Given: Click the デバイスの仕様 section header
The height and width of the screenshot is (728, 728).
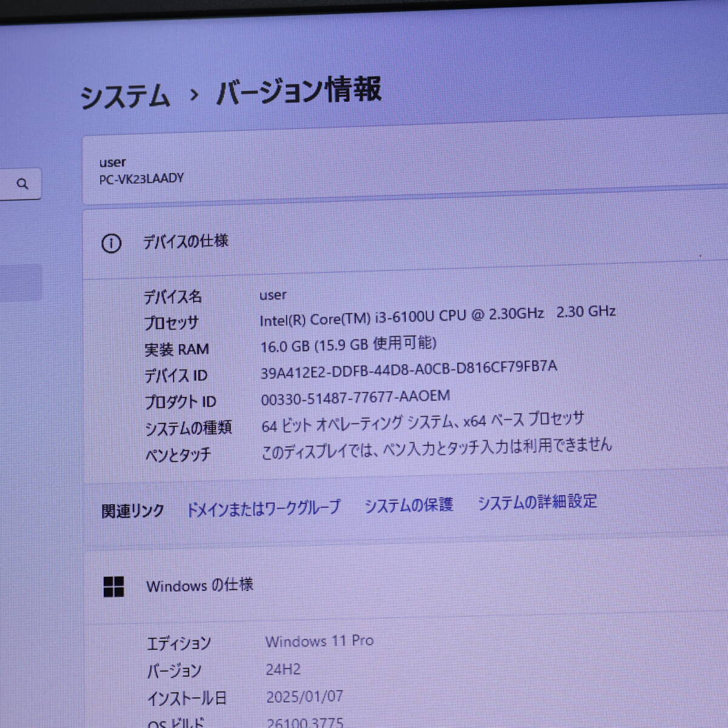Looking at the screenshot, I should pyautogui.click(x=186, y=241).
